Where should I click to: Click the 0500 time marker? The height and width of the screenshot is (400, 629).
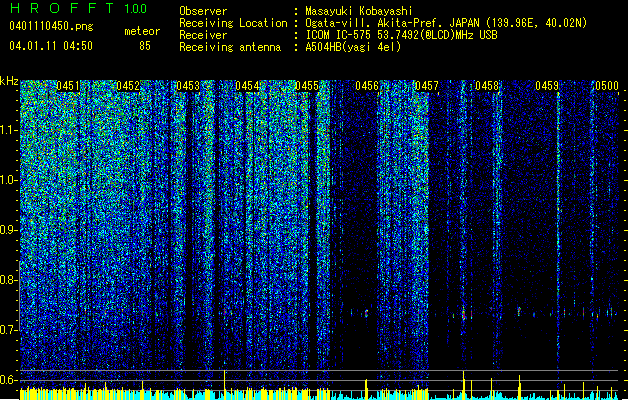[607, 86]
